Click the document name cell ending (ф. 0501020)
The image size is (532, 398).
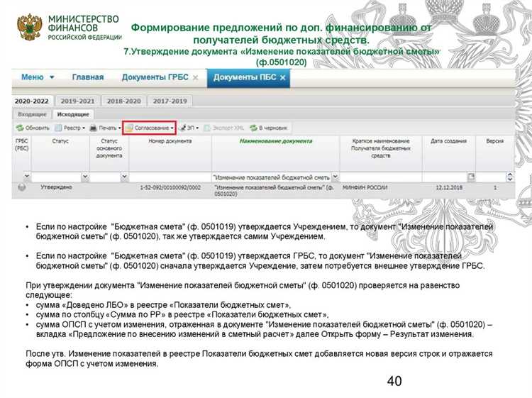tap(274, 190)
